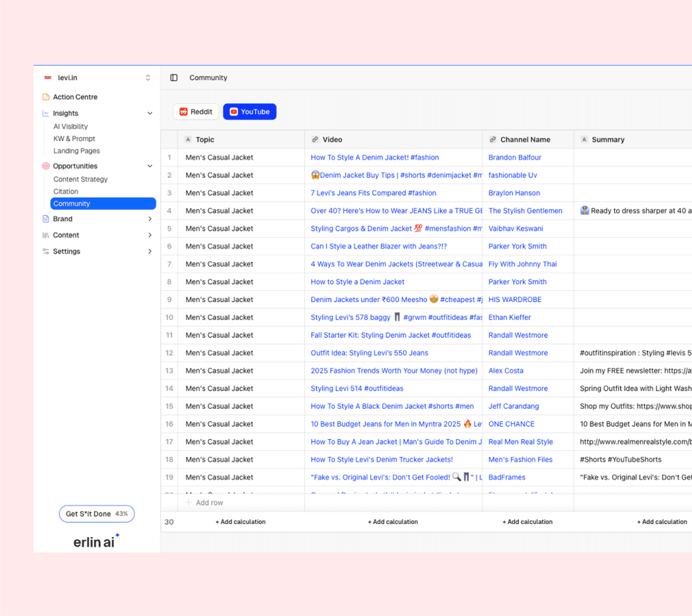
Task: Click the erlin ai logo
Action: click(x=96, y=541)
